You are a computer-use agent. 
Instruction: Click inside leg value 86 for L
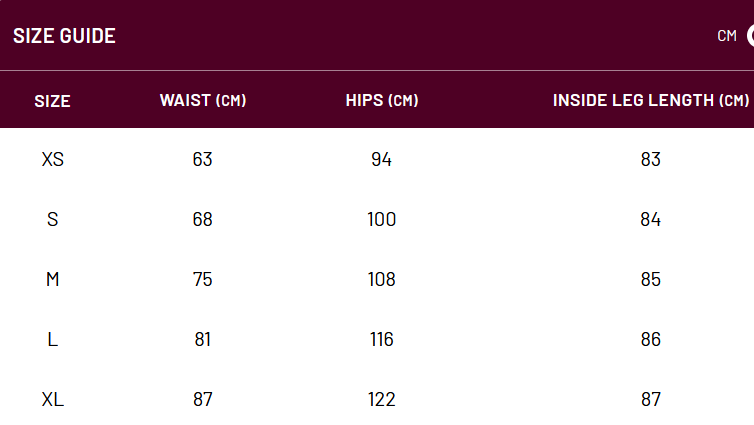651,339
